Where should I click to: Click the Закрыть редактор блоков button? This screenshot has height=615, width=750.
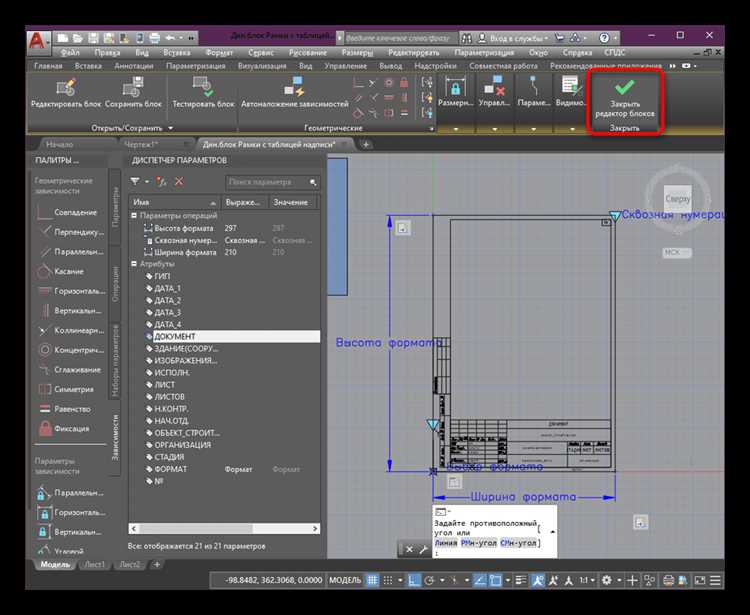625,97
